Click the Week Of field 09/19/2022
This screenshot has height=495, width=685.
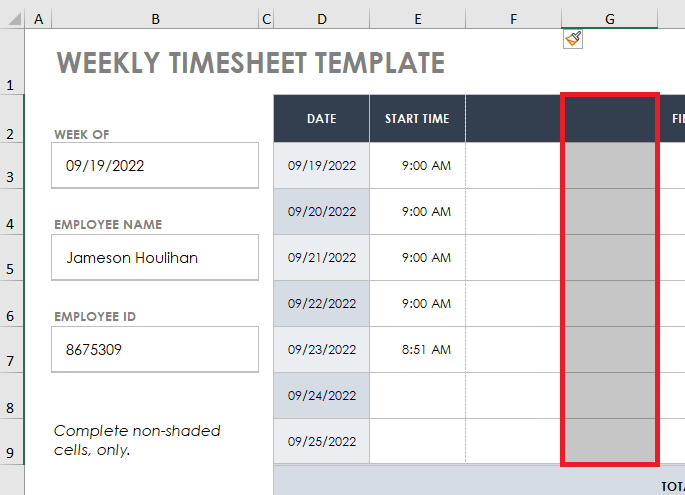click(155, 166)
